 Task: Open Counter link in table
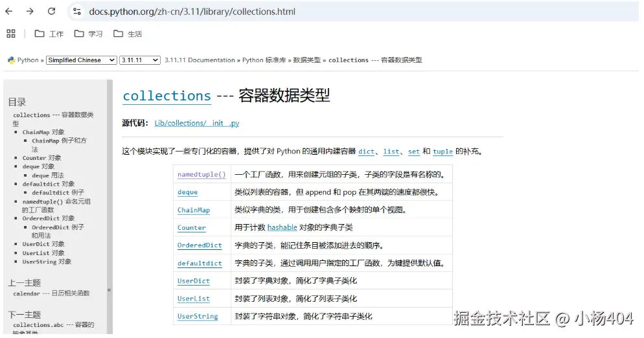click(x=191, y=227)
